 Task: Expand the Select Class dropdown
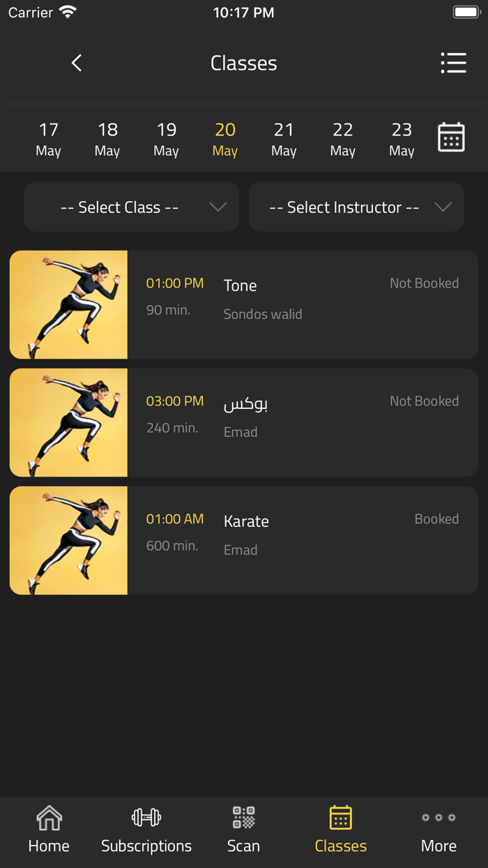pos(132,207)
